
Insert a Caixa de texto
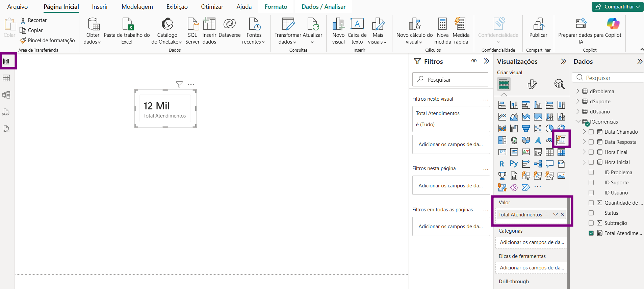pyautogui.click(x=357, y=31)
